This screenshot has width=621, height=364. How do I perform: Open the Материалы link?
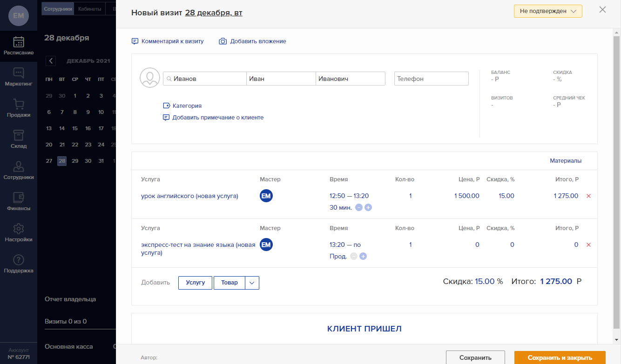pyautogui.click(x=566, y=161)
